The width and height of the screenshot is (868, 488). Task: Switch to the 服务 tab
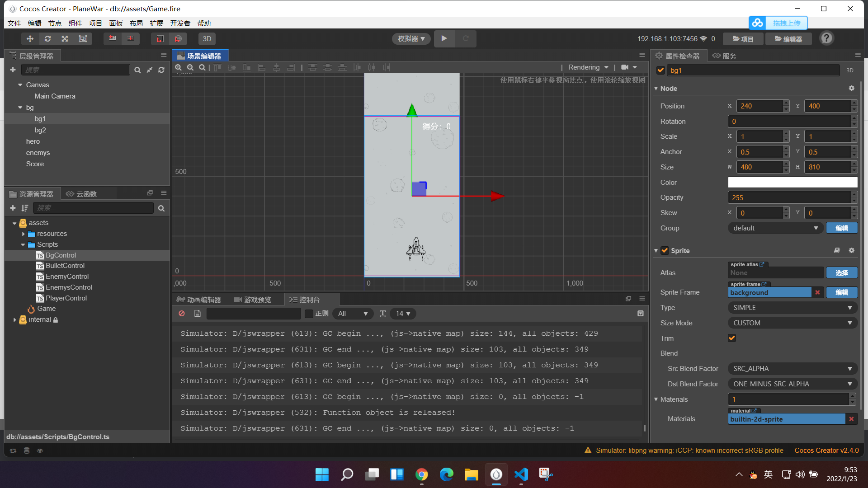pyautogui.click(x=724, y=56)
